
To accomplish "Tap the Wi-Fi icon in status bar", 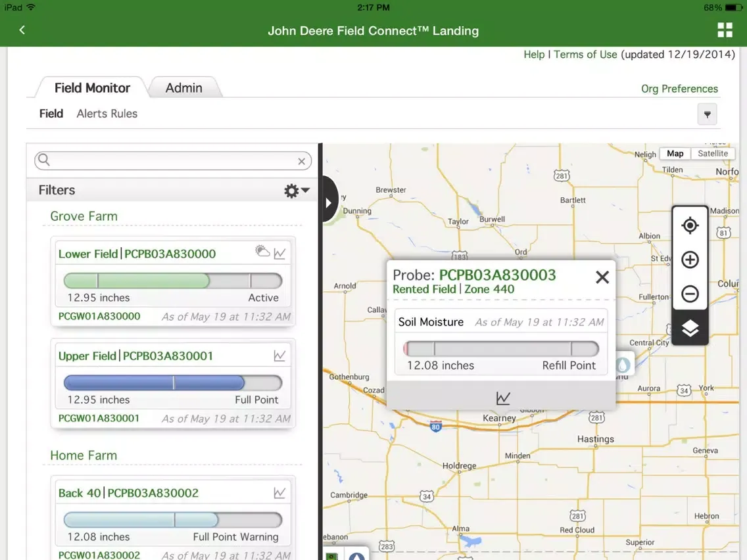I will pyautogui.click(x=31, y=7).
